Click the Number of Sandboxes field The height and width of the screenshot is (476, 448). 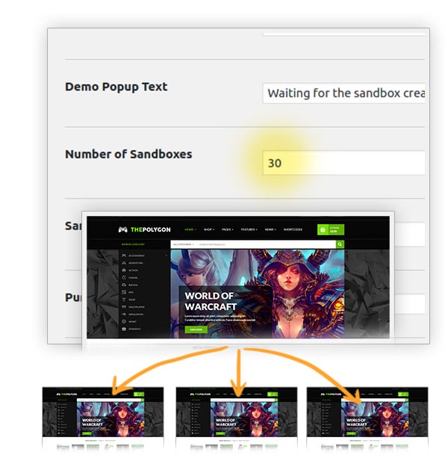tap(343, 163)
